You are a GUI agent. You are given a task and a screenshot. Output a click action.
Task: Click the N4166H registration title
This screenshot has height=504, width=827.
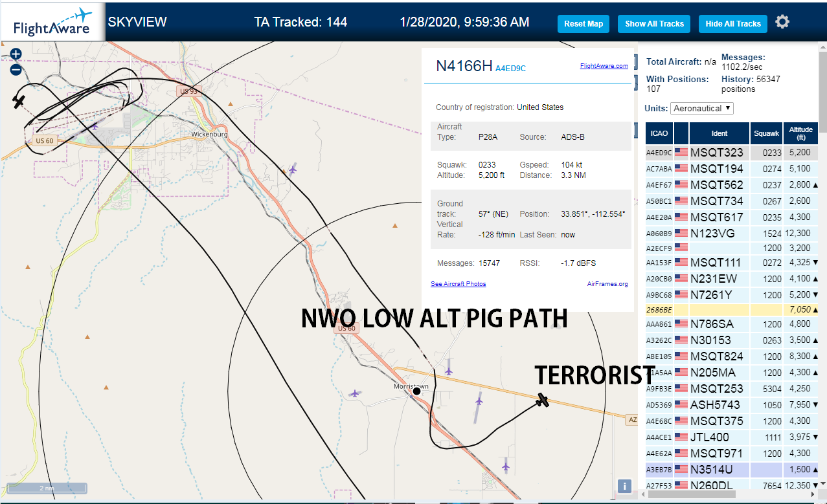pos(464,65)
